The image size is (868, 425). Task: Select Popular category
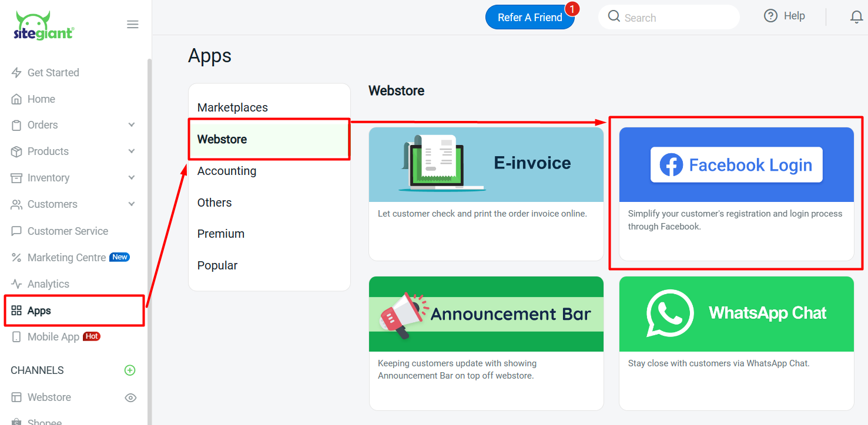[x=269, y=265]
